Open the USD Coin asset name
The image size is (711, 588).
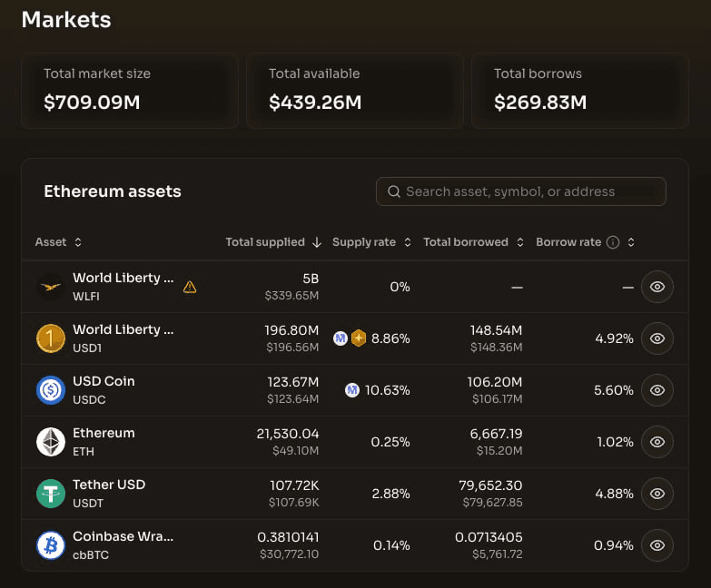pos(104,381)
